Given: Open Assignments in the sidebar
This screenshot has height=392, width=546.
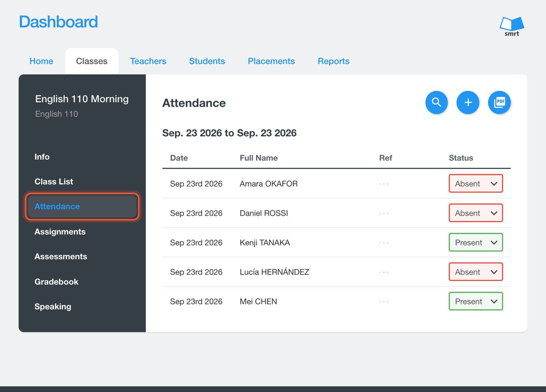Looking at the screenshot, I should (x=60, y=232).
